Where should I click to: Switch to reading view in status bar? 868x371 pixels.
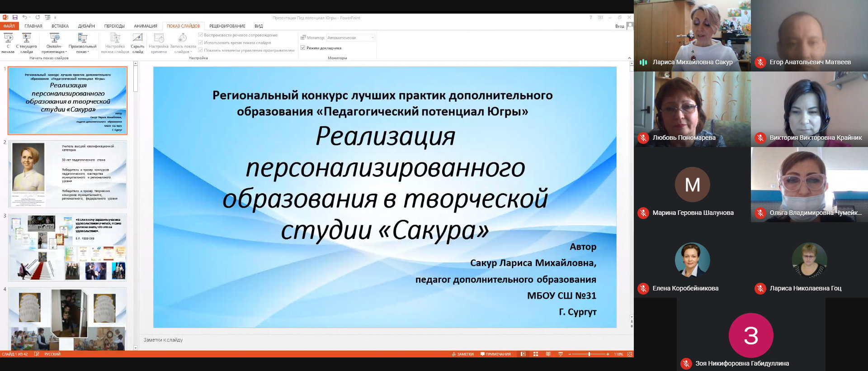click(x=548, y=354)
